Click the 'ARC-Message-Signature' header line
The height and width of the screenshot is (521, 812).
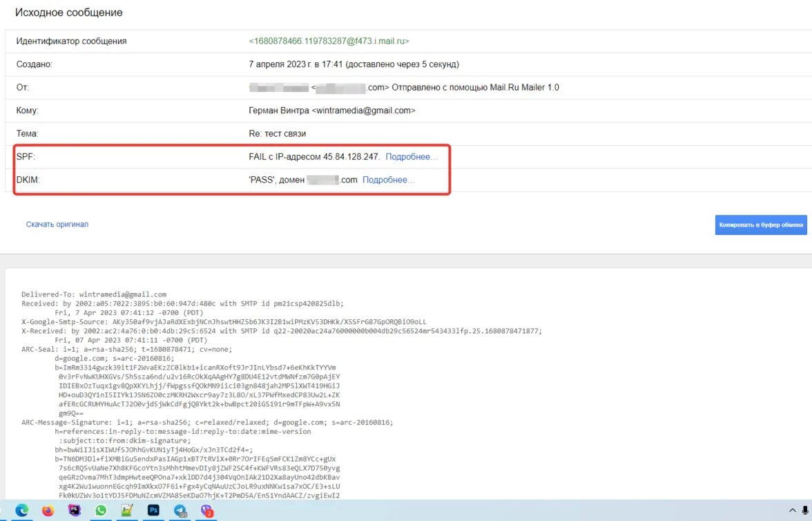point(207,422)
